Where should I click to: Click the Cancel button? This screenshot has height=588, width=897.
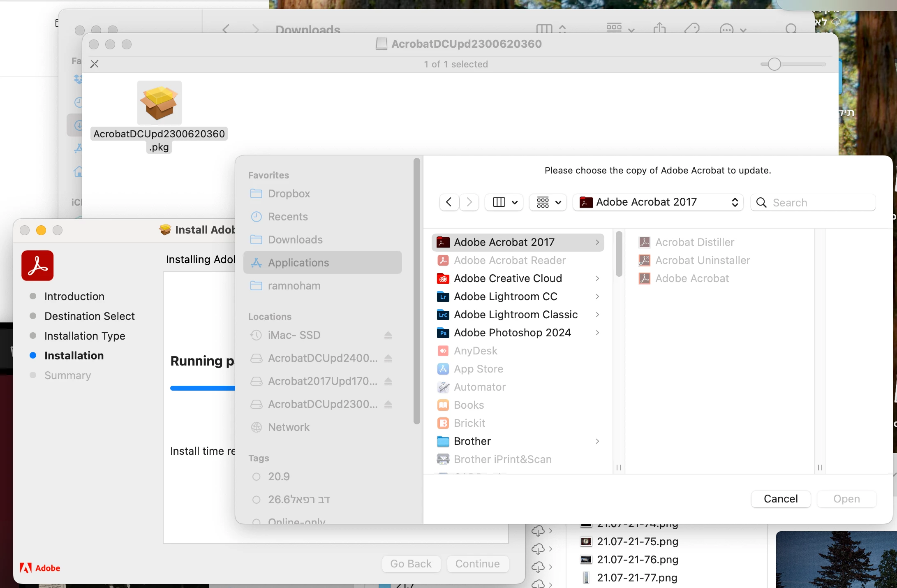tap(781, 499)
